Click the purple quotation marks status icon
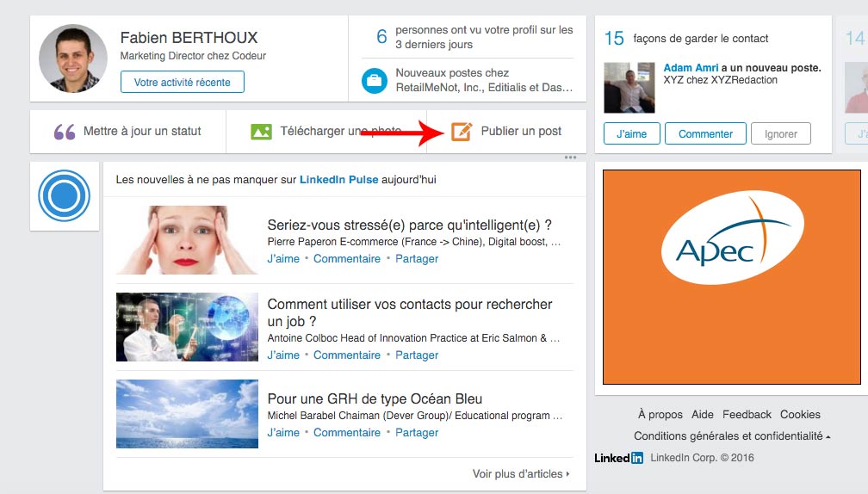This screenshot has width=868, height=494. (x=65, y=132)
